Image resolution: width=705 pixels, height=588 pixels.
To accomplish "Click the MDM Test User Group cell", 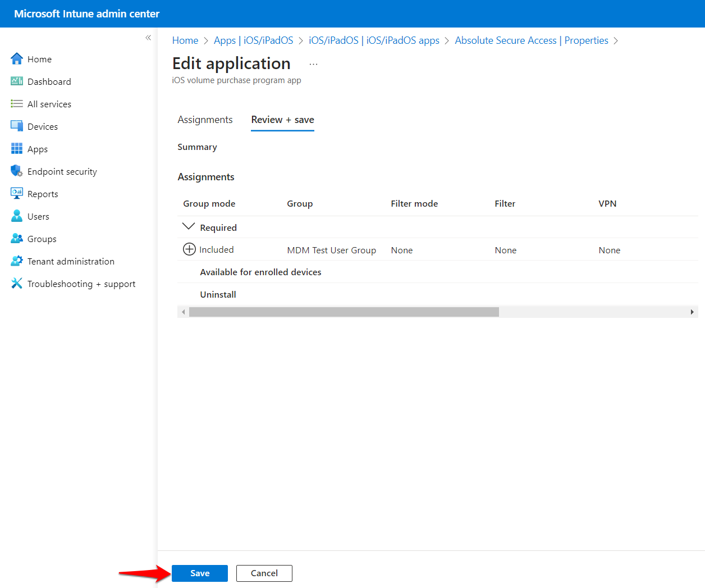I will coord(332,250).
